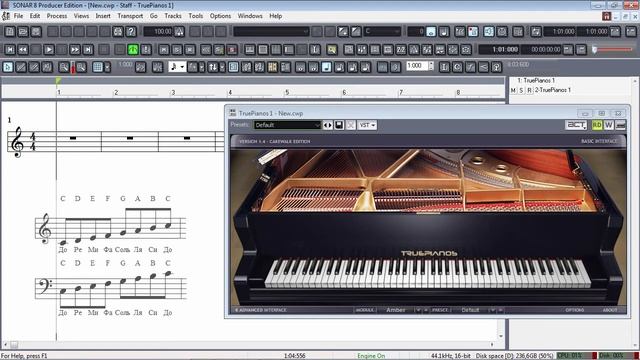Image resolution: width=640 pixels, height=360 pixels.
Task: Save preset with floppy disk icon
Action: [x=339, y=125]
